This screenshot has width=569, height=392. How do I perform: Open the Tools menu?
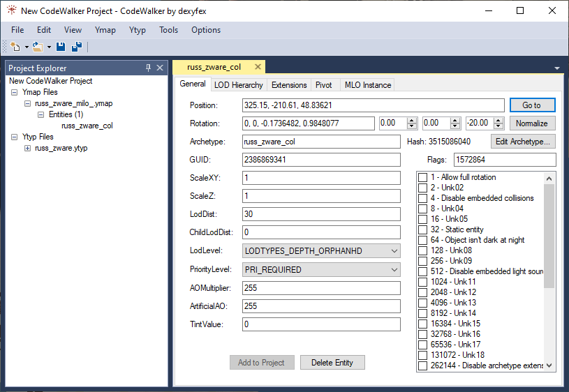[168, 30]
